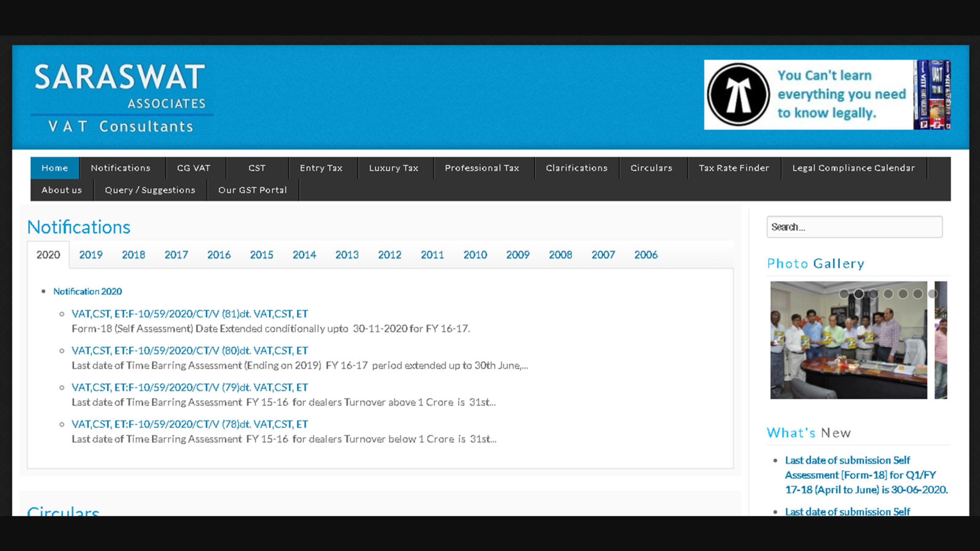The image size is (980, 551).
Task: Switch to the 2011 tab
Action: (432, 255)
